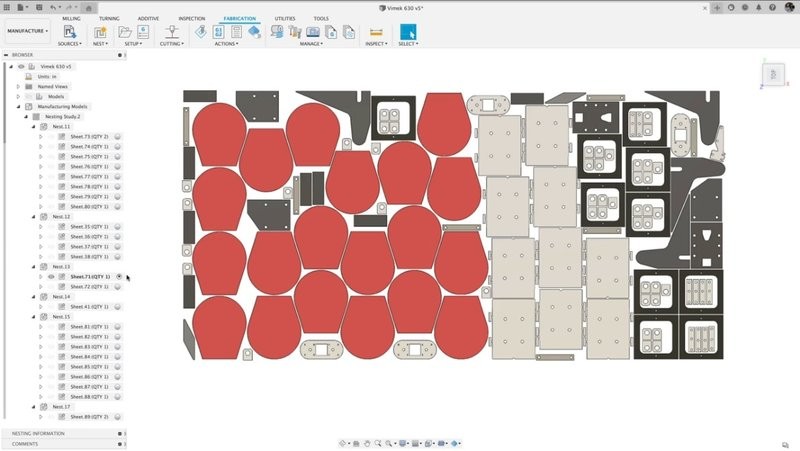Click the Setup folder icon

click(x=125, y=32)
